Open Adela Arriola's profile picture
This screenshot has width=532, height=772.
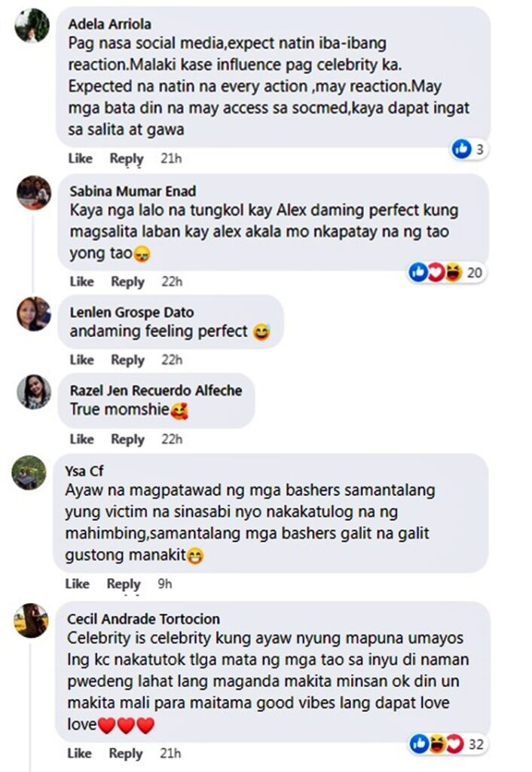click(32, 26)
